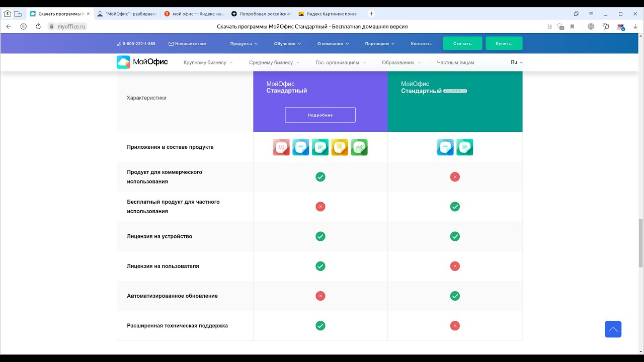644x362 pixels.
Task: Click the extensions icon beside the globe
Action: [606, 27]
